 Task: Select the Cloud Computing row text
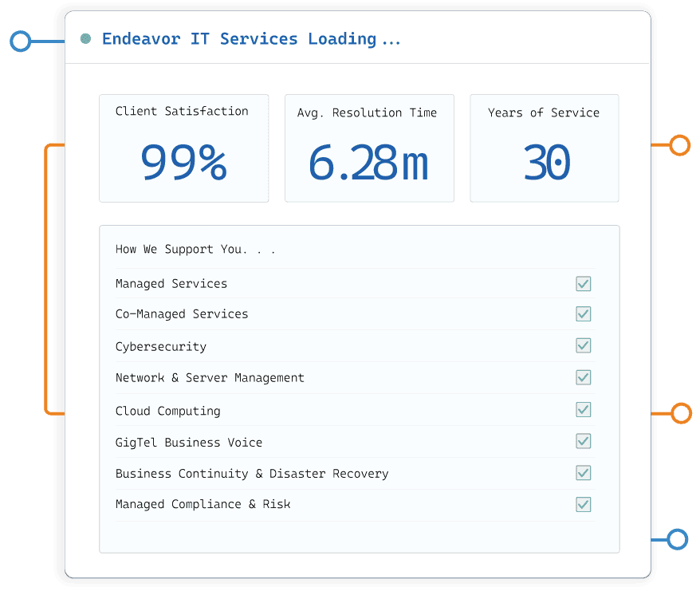pyautogui.click(x=168, y=411)
